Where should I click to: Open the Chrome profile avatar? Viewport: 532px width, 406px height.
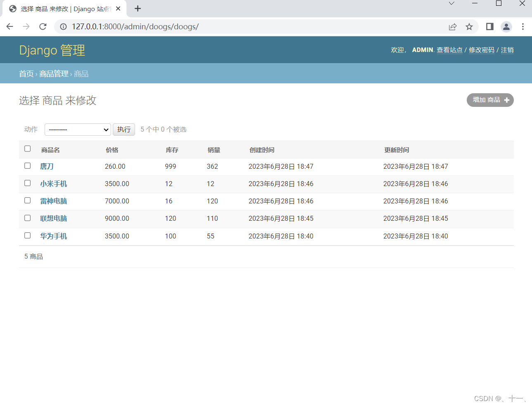tap(506, 27)
